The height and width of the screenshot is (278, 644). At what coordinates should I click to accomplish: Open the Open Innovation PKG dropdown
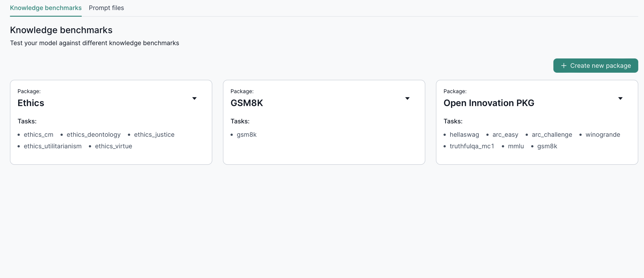[620, 98]
